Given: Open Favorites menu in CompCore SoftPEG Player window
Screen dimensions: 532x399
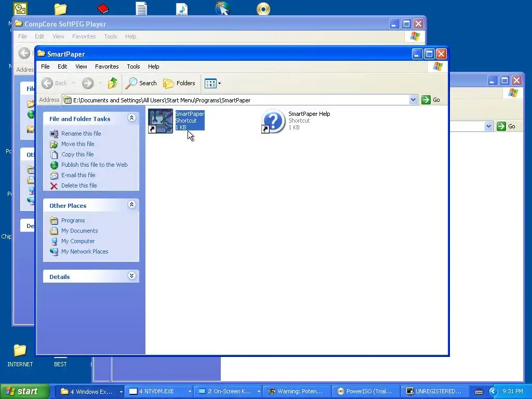Looking at the screenshot, I should pos(84,36).
